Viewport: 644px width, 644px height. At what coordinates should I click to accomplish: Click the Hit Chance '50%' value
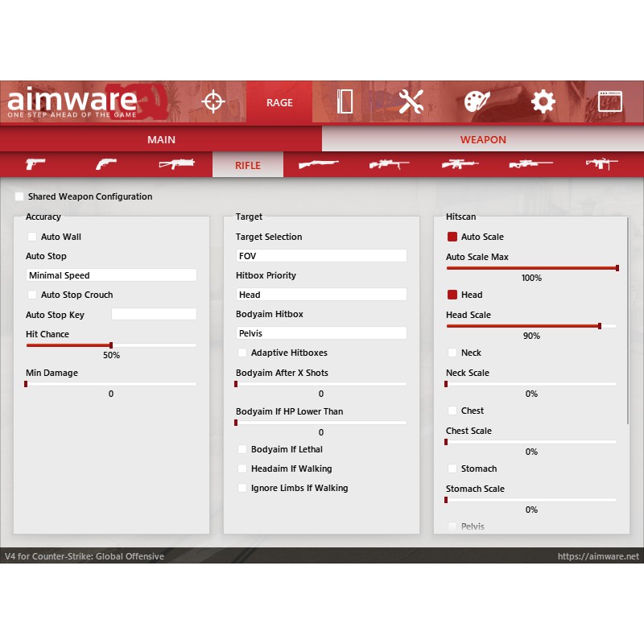111,355
